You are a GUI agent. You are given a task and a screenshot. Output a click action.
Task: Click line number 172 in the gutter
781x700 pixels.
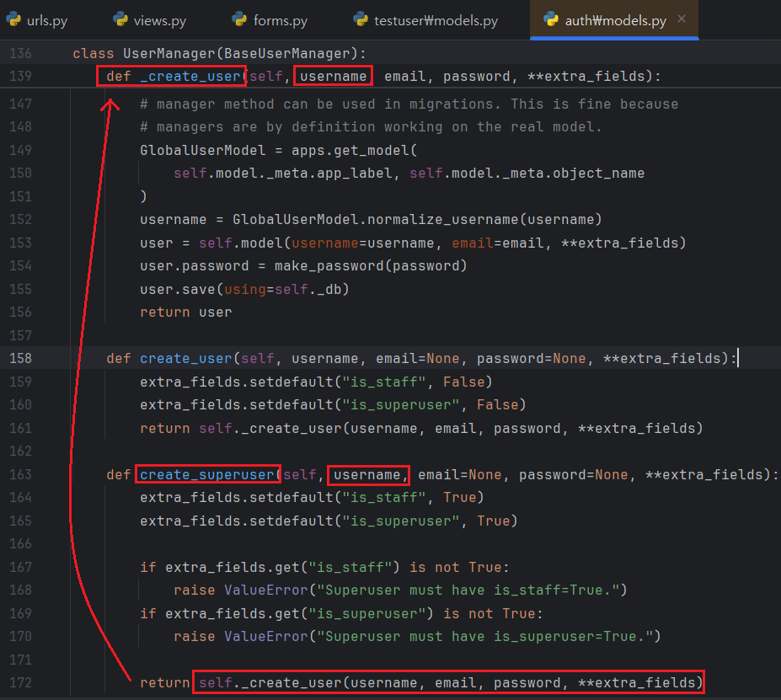point(19,681)
